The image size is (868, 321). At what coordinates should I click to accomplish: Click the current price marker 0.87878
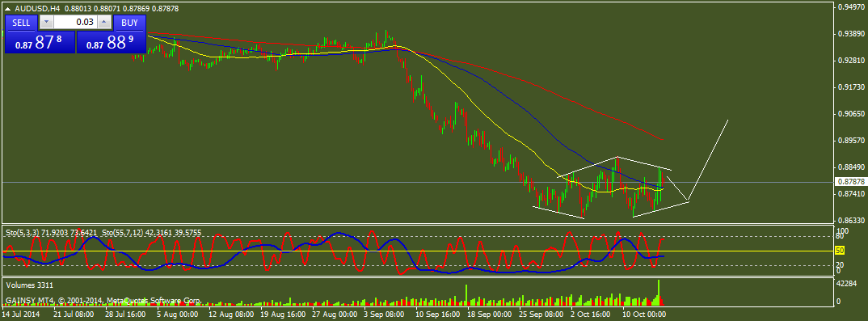click(x=851, y=182)
